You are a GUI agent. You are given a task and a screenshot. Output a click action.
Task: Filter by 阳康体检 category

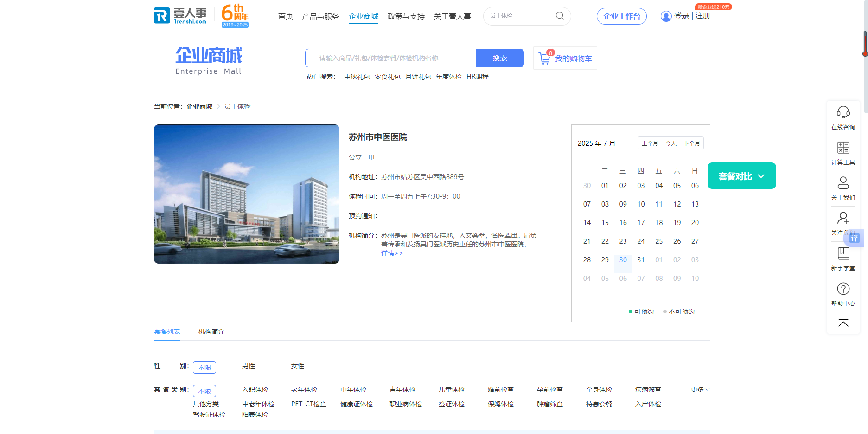point(255,415)
